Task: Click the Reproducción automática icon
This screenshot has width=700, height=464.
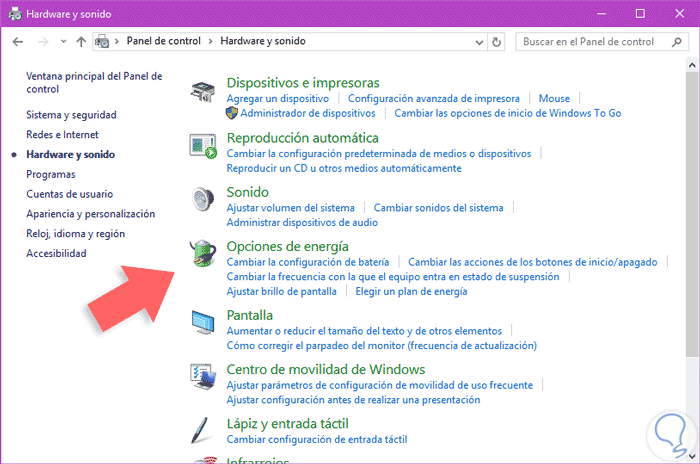Action: coord(203,146)
